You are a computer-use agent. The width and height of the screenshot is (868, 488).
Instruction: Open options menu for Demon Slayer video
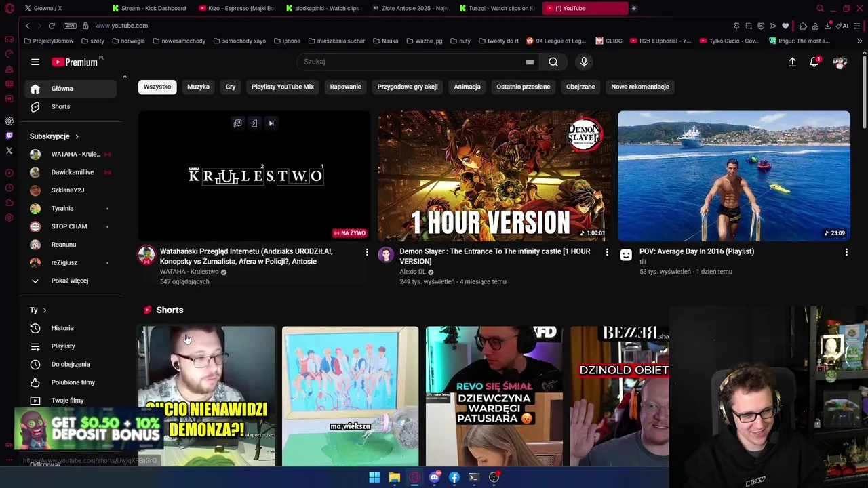(x=607, y=252)
